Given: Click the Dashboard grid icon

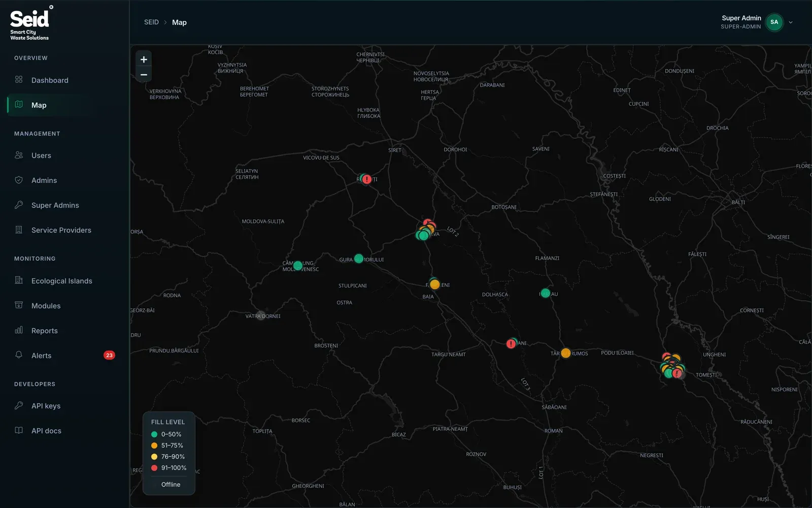Looking at the screenshot, I should 19,80.
